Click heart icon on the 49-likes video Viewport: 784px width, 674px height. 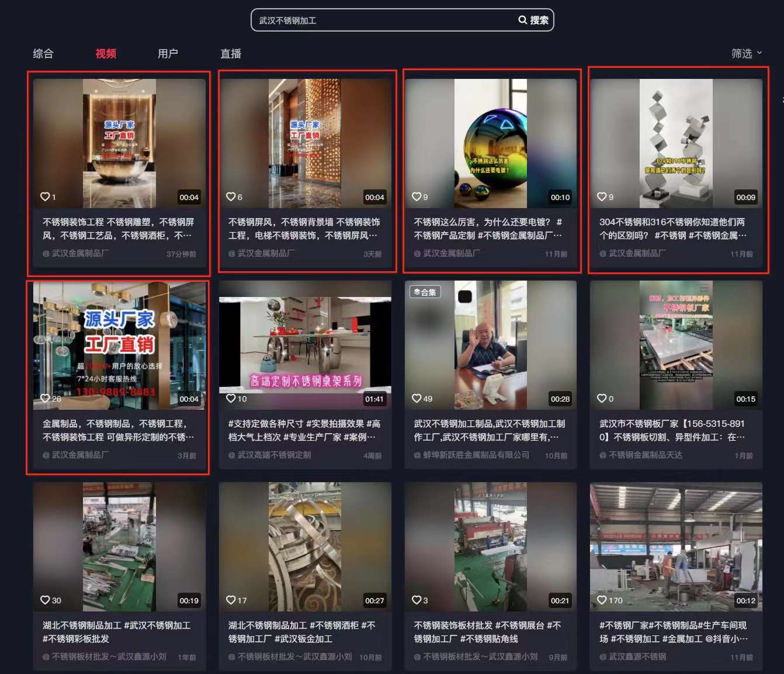pos(417,399)
